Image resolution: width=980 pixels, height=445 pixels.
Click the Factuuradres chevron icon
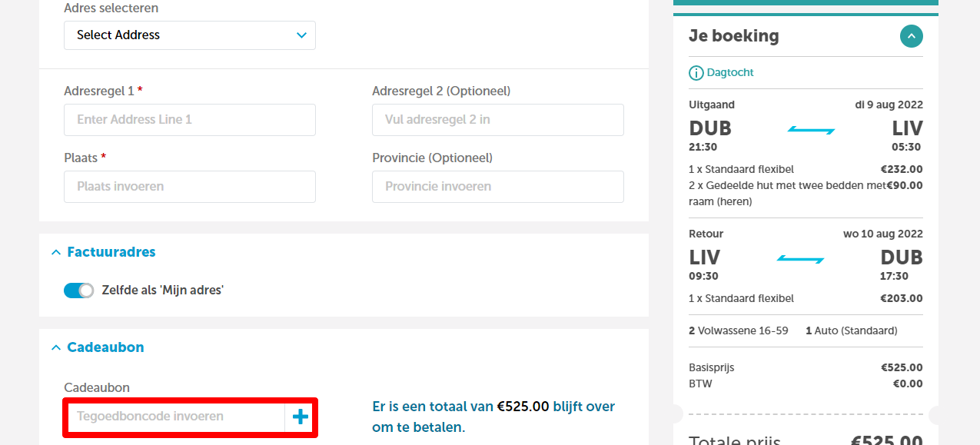(55, 252)
